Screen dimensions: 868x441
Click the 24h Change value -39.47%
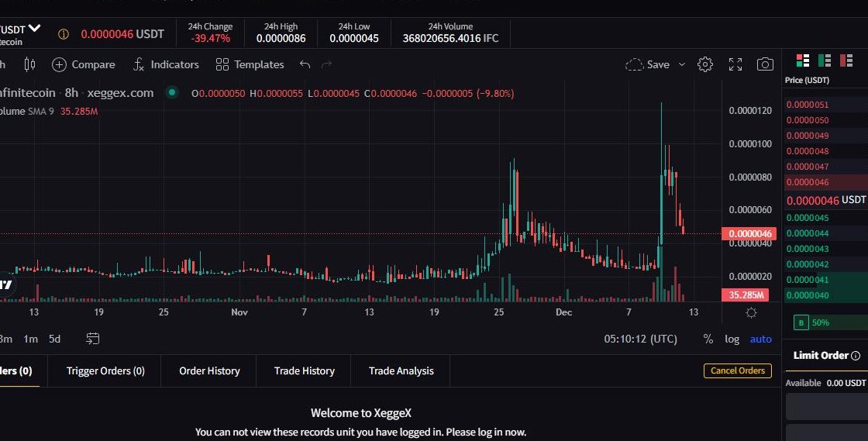(210, 39)
